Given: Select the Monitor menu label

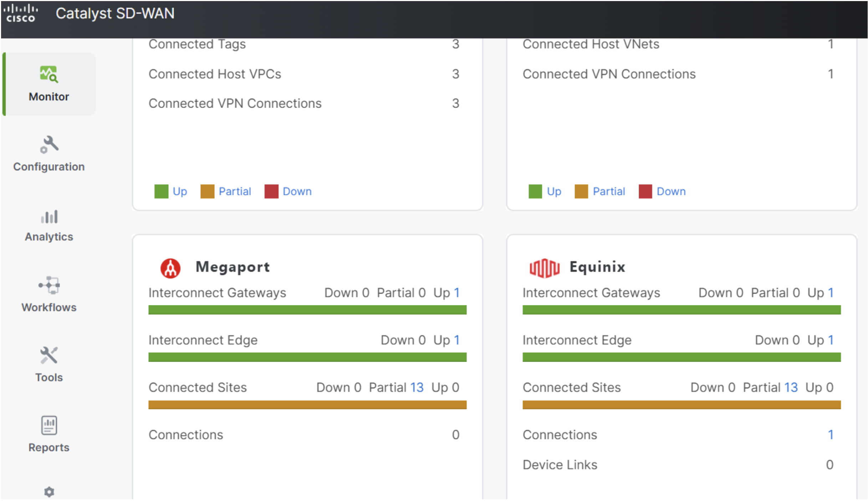Looking at the screenshot, I should point(49,97).
